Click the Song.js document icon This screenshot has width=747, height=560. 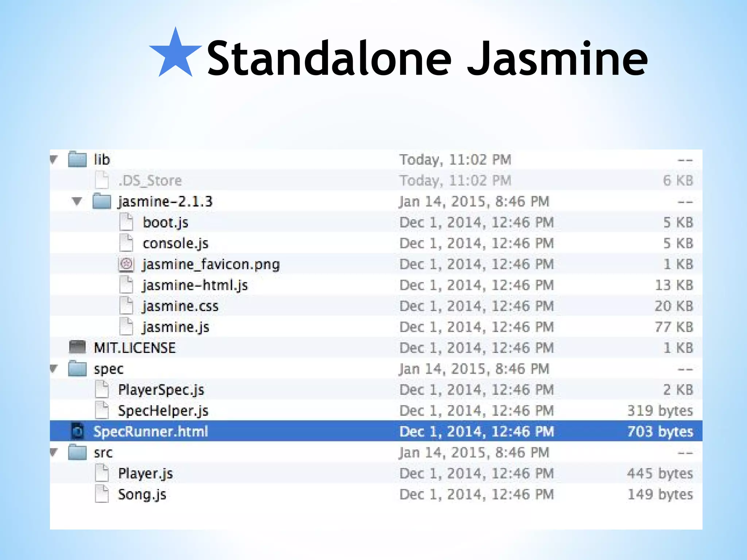pos(102,494)
